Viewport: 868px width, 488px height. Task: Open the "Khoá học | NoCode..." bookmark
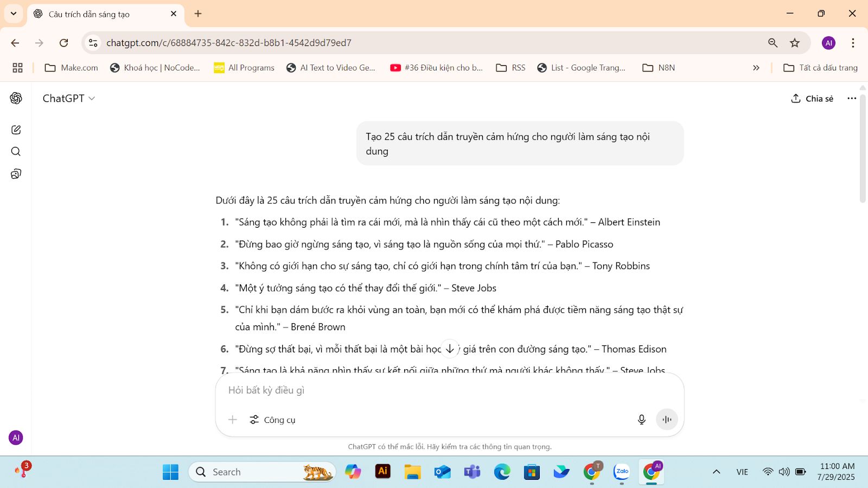(x=155, y=68)
